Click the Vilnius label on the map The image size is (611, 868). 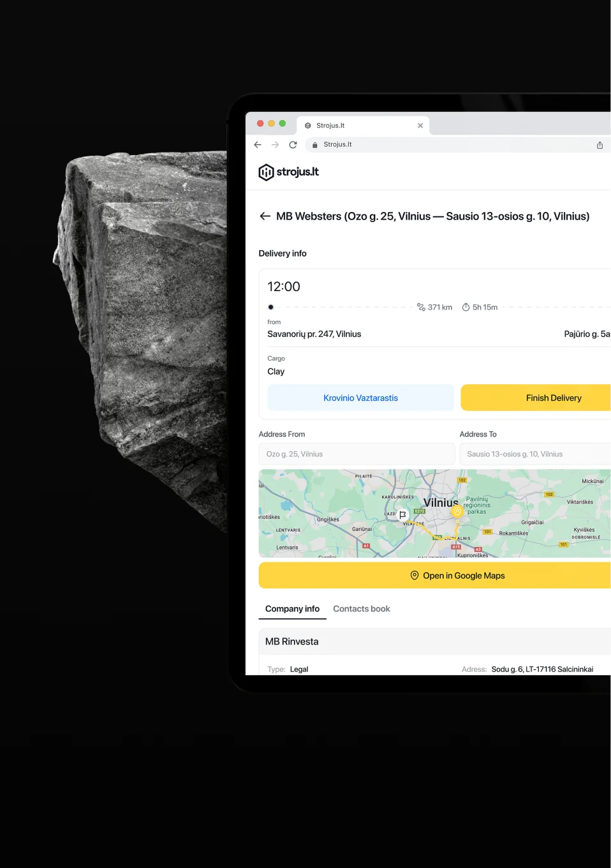coord(441,502)
